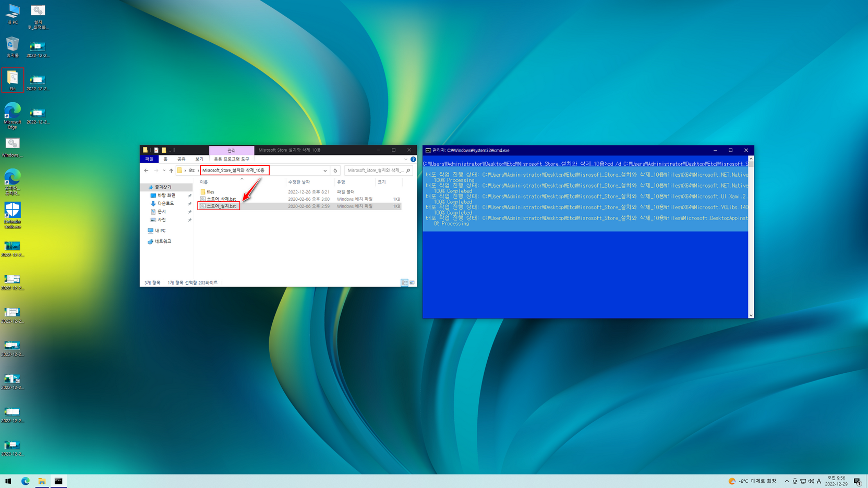Open the 내 PC desktop icon
The width and height of the screenshot is (868, 488).
[x=13, y=14]
